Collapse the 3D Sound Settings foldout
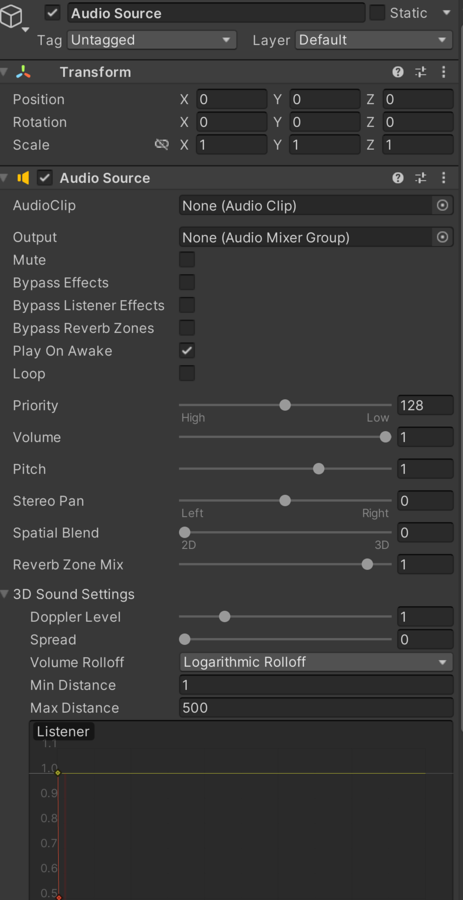The image size is (463, 900). (5, 594)
